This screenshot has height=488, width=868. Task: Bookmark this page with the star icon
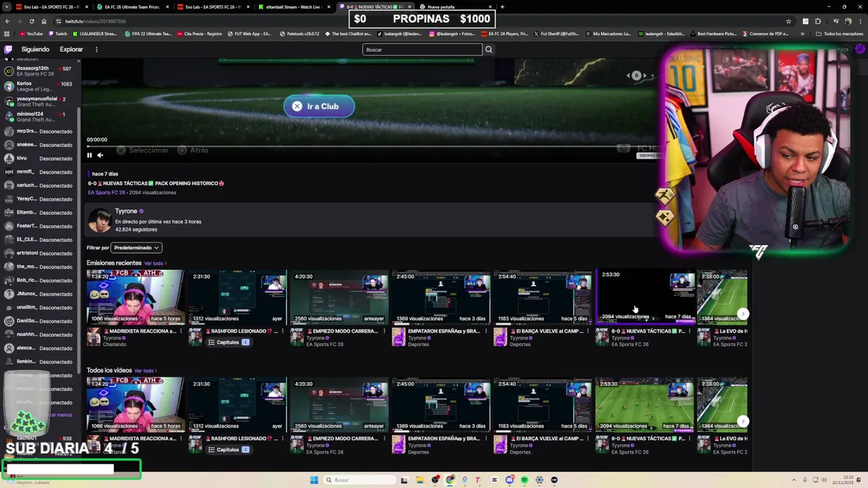pos(788,21)
